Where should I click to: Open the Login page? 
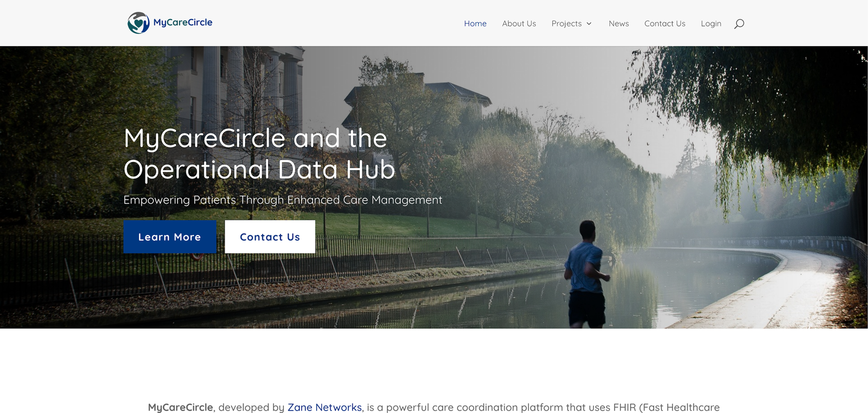(711, 24)
